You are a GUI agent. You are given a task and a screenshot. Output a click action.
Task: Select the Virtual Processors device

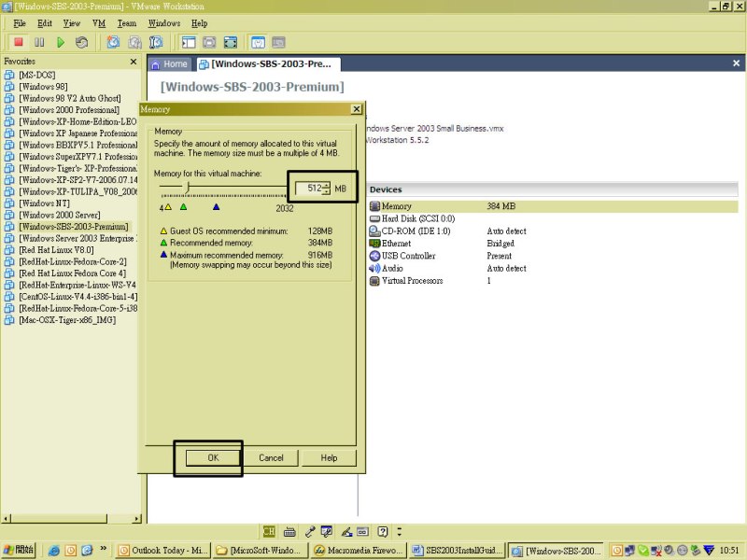point(406,281)
